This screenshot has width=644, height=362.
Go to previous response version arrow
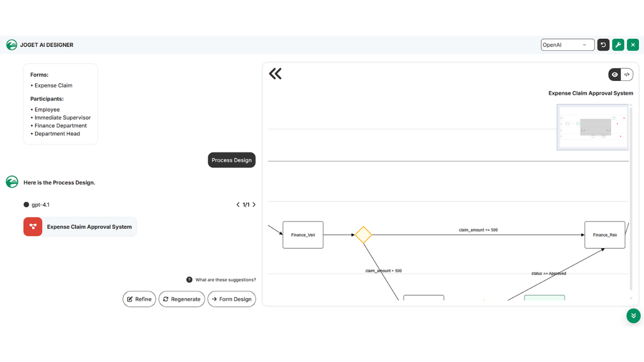238,205
